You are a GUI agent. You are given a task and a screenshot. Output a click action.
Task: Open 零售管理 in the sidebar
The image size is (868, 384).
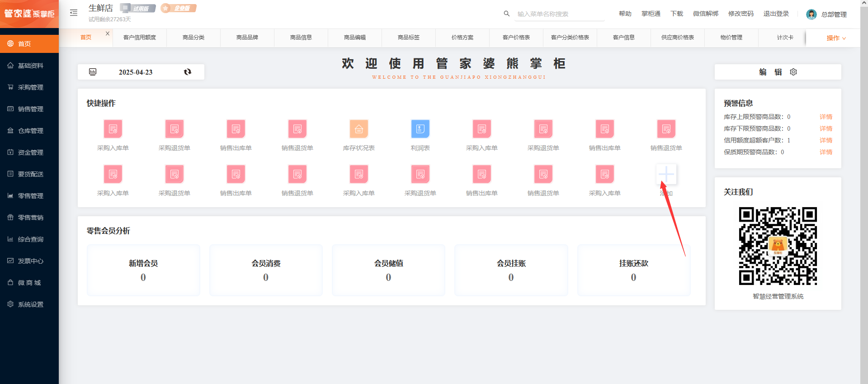(x=29, y=196)
